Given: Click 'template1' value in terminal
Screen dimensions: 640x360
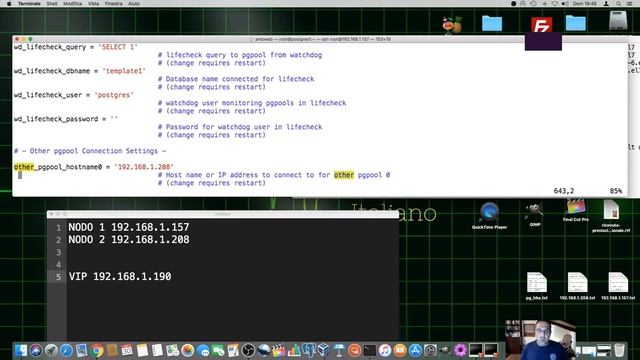Looking at the screenshot, I should click(124, 71).
